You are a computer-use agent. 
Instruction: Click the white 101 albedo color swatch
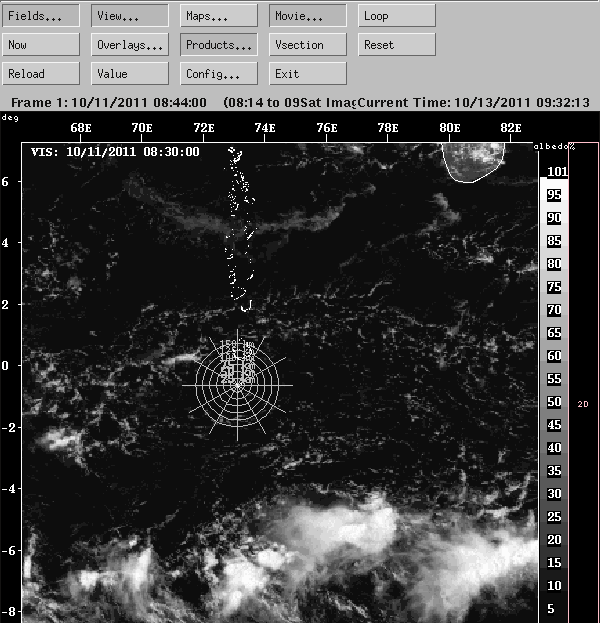tap(553, 172)
